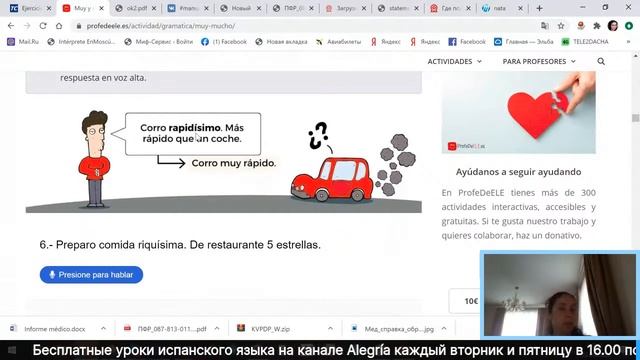
Task: Open the first 'Яндекс' bookmark
Action: [x=385, y=42]
